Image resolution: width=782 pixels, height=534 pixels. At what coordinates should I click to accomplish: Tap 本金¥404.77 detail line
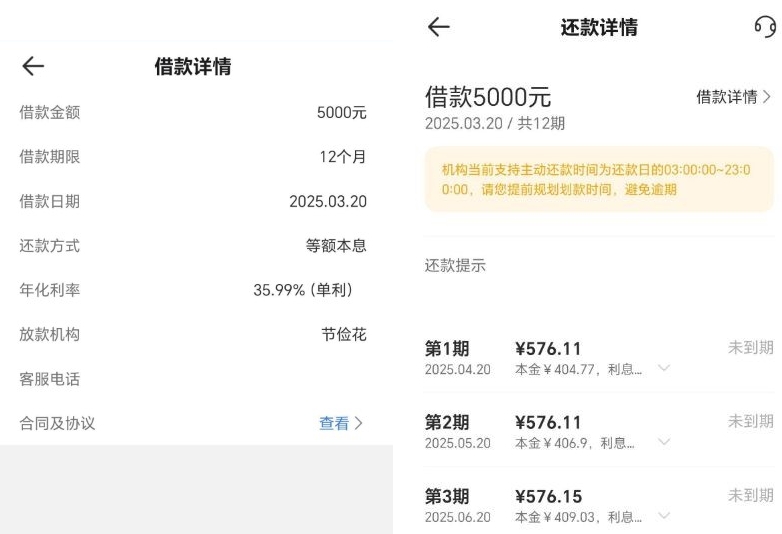[x=579, y=369]
